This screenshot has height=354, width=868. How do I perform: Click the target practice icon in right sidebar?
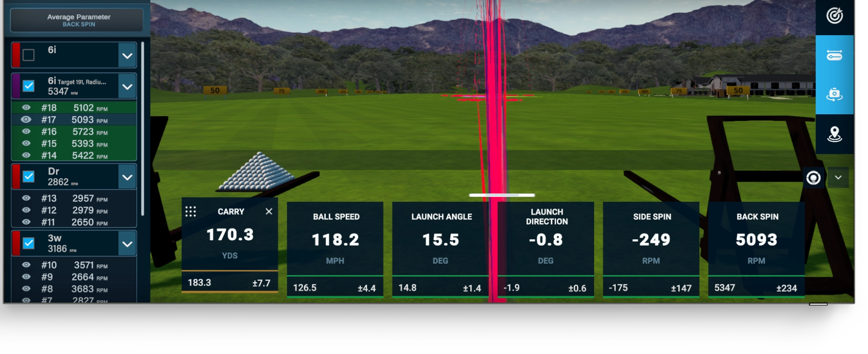click(x=834, y=16)
